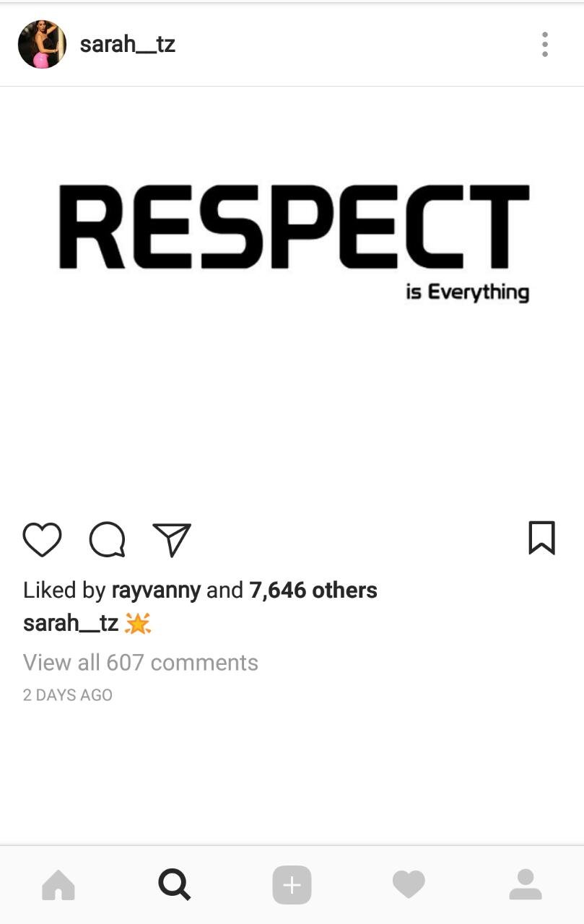This screenshot has height=924, width=584.
Task: Tap the sarah__tz profile picture
Action: (x=42, y=44)
